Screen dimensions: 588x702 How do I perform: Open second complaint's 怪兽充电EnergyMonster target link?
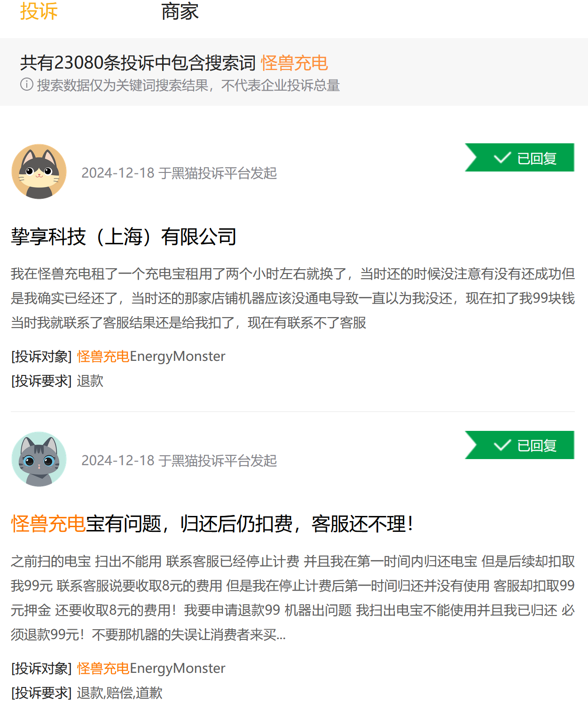click(151, 669)
